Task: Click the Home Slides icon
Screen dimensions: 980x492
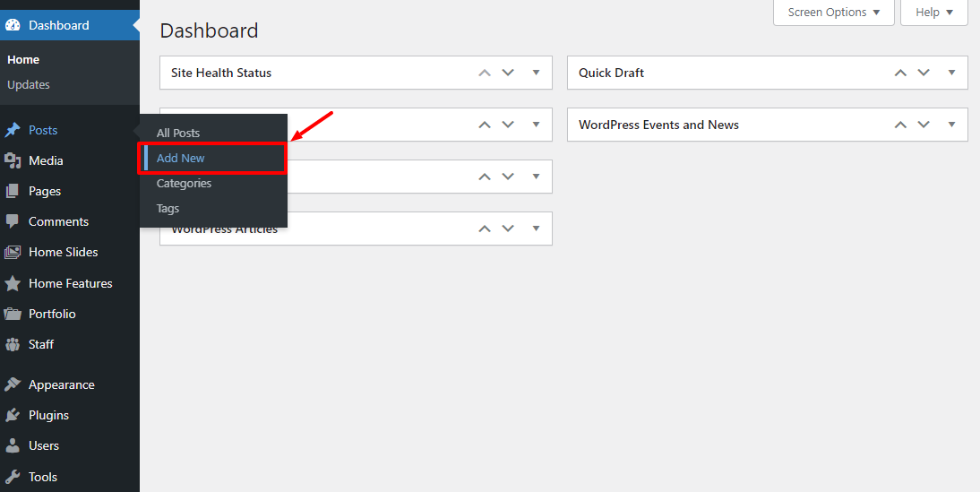Action: (13, 253)
